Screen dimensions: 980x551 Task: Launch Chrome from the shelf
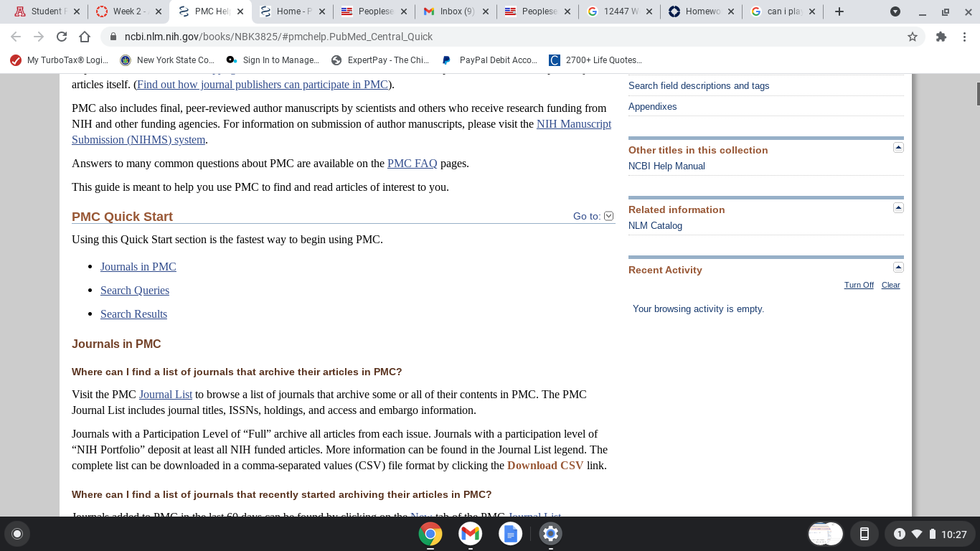pos(430,534)
